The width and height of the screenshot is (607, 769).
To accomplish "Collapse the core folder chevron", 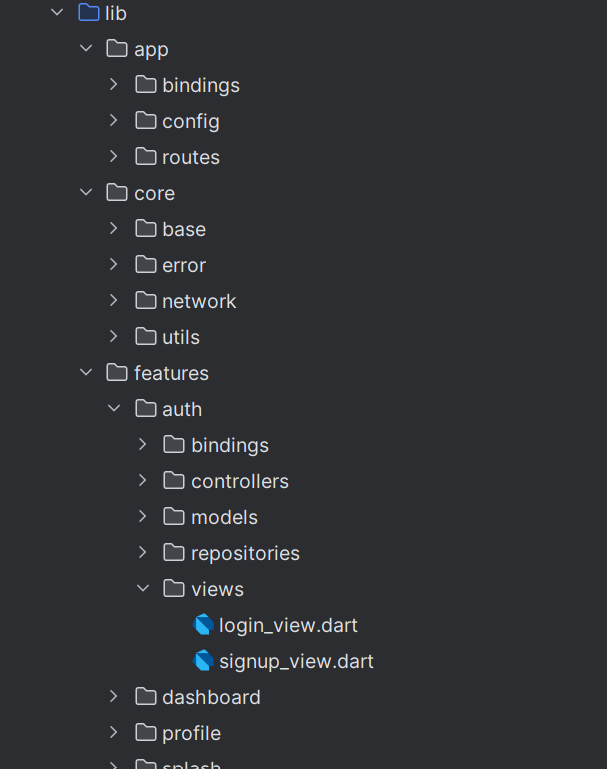I will (x=86, y=192).
